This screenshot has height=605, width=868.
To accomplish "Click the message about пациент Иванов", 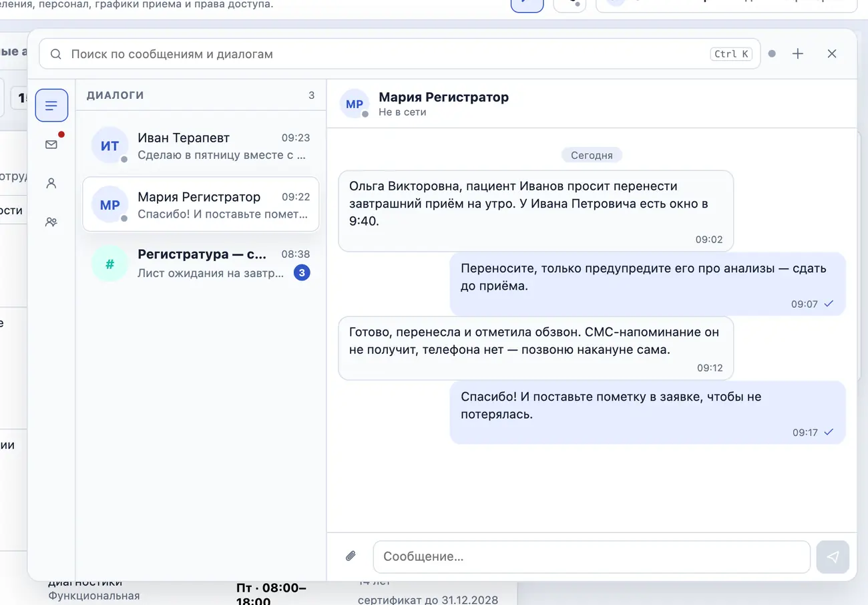I will (536, 211).
